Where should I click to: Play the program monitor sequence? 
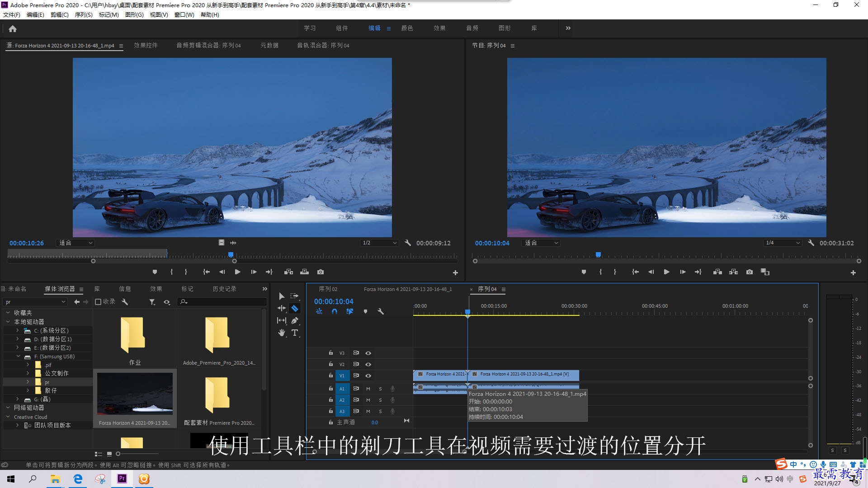point(666,272)
